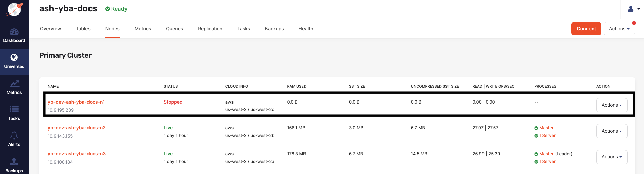Open the Master (Leader) link for n3
Image resolution: width=644 pixels, height=174 pixels.
pyautogui.click(x=546, y=154)
